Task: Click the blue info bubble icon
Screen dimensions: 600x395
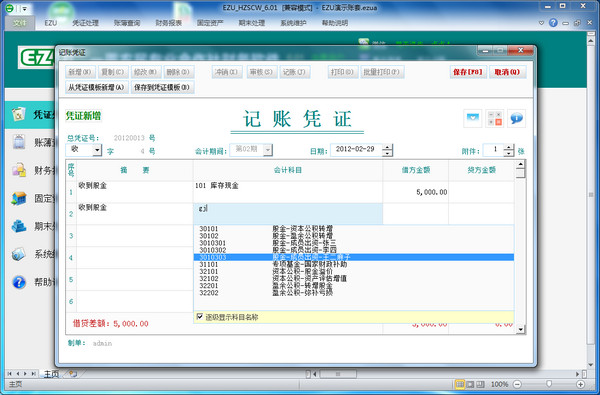Action: [516, 118]
